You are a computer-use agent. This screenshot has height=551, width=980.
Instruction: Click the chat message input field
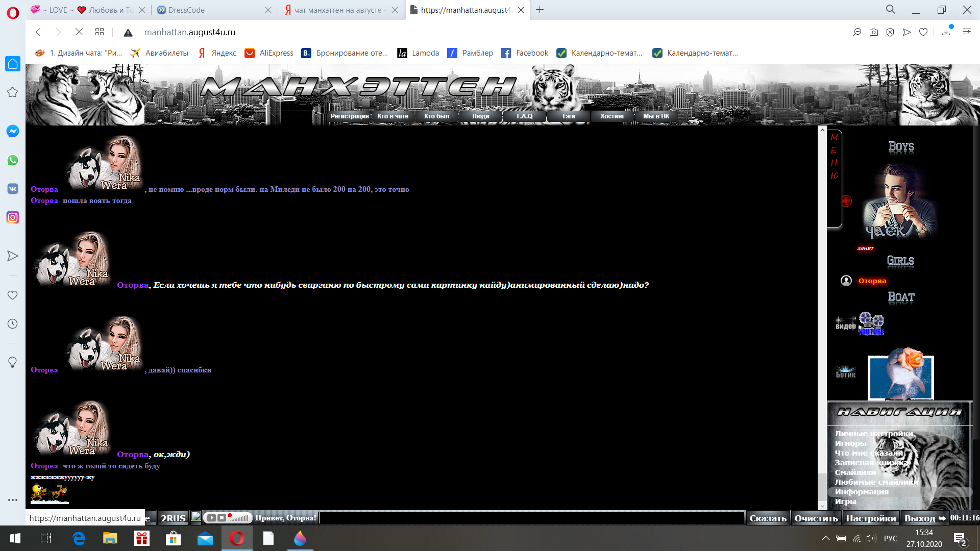531,518
